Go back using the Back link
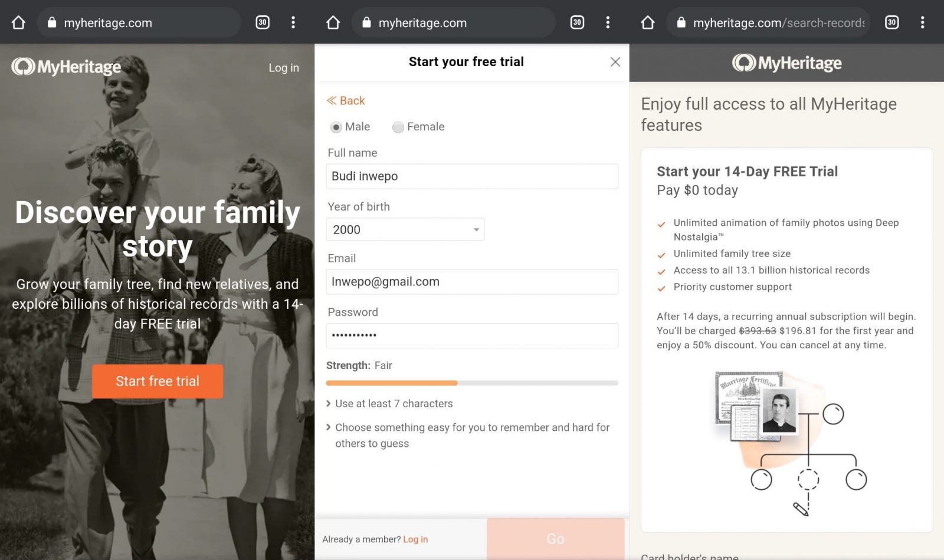The width and height of the screenshot is (944, 560). pos(346,101)
